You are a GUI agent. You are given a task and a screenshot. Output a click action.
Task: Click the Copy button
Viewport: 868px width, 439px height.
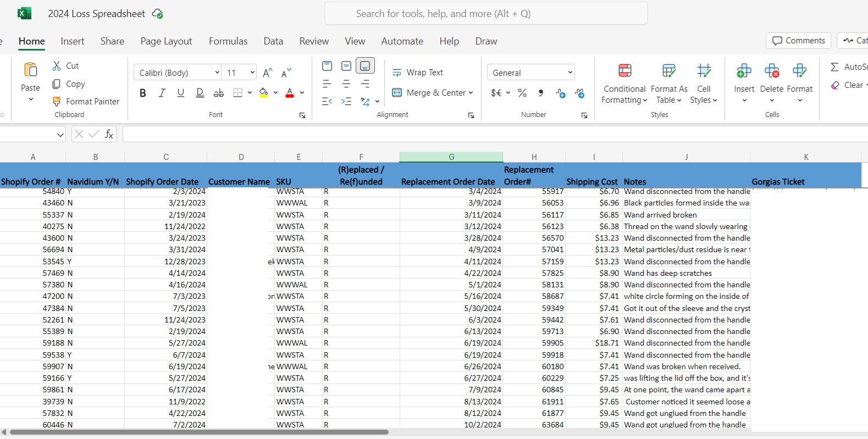[x=69, y=84]
